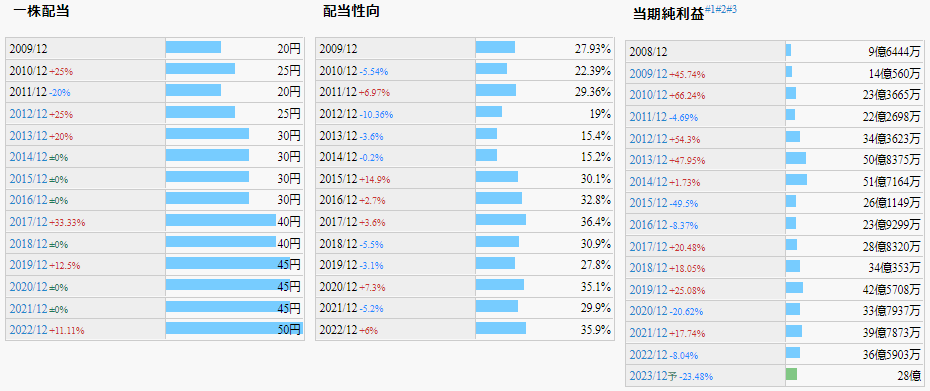Open the 2020/12 link in 当期純利益 table
The image size is (930, 391).
tap(648, 311)
